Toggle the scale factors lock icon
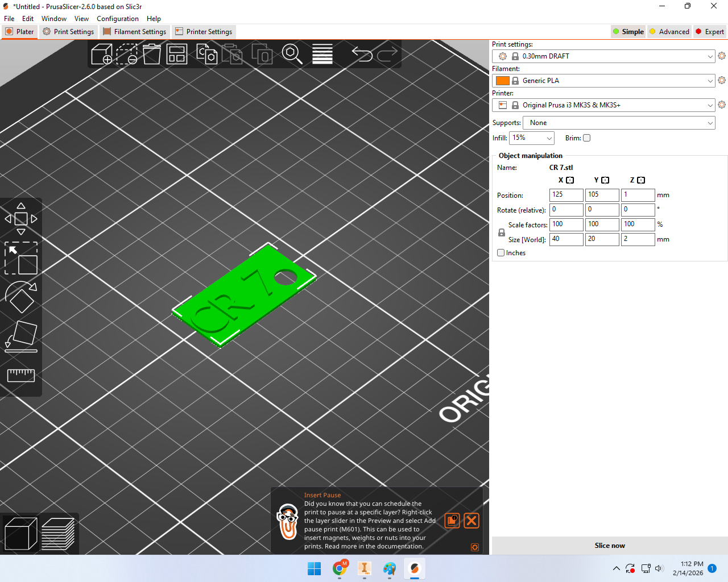The height and width of the screenshot is (582, 728). coord(502,232)
